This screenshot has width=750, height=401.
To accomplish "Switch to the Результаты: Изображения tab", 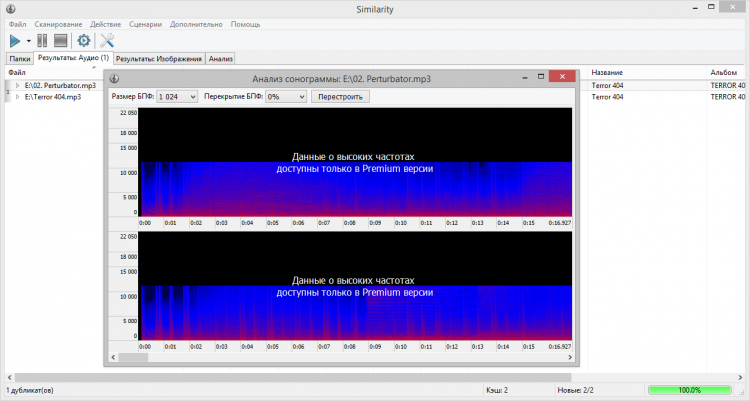I will [159, 59].
